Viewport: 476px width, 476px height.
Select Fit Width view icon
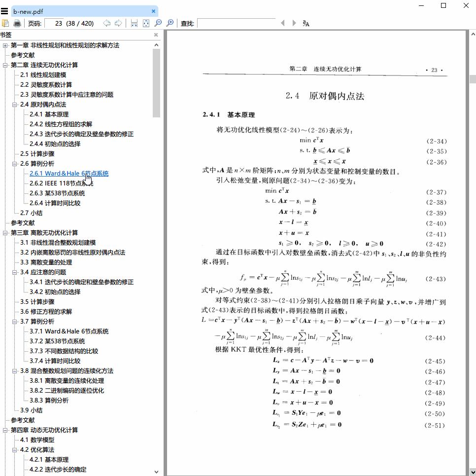(x=134, y=23)
